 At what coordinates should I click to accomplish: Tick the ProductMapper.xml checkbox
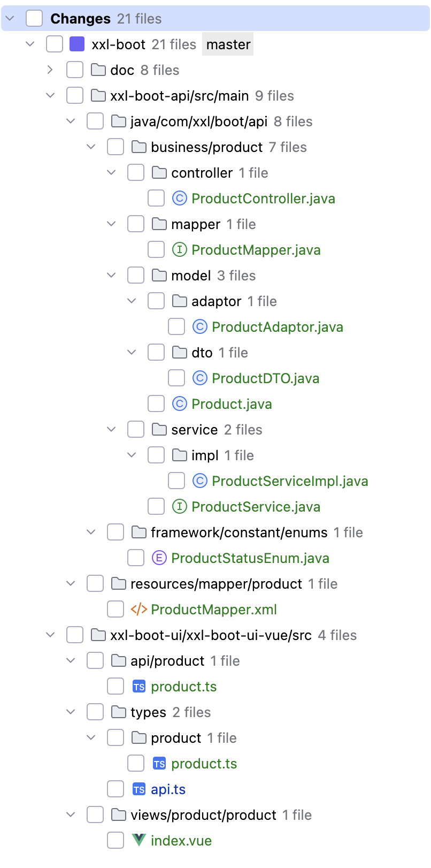coord(116,610)
